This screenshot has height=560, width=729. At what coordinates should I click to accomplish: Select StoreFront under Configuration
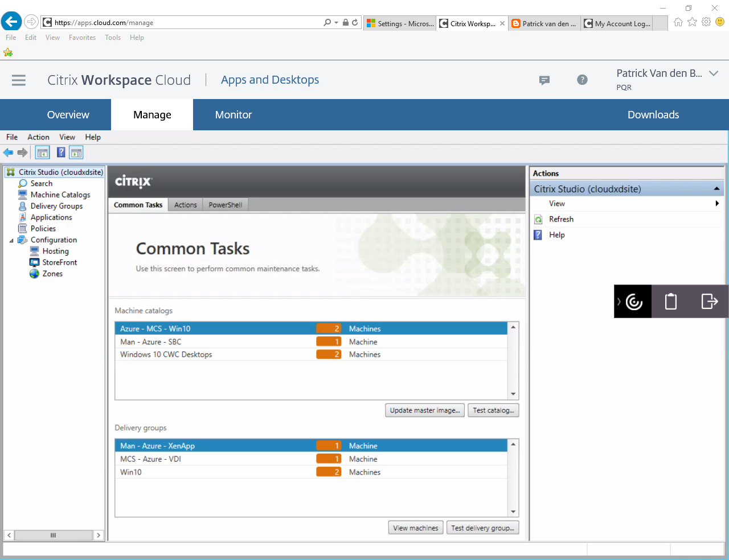tap(60, 262)
